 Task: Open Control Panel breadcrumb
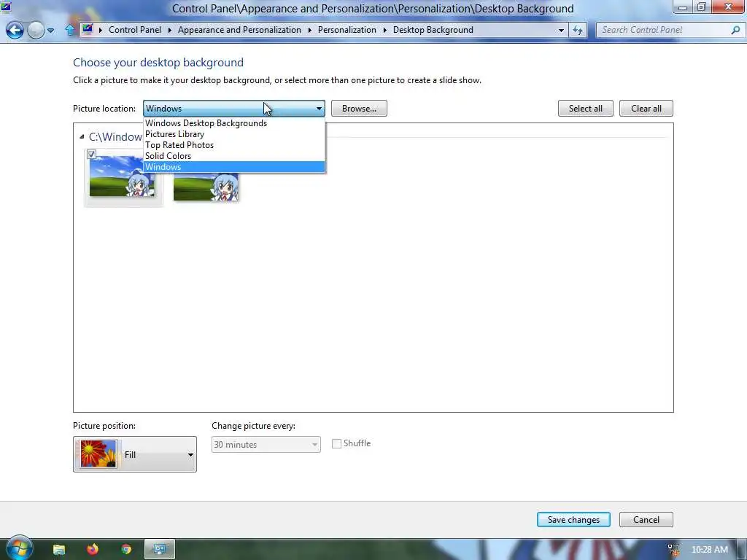tap(135, 29)
